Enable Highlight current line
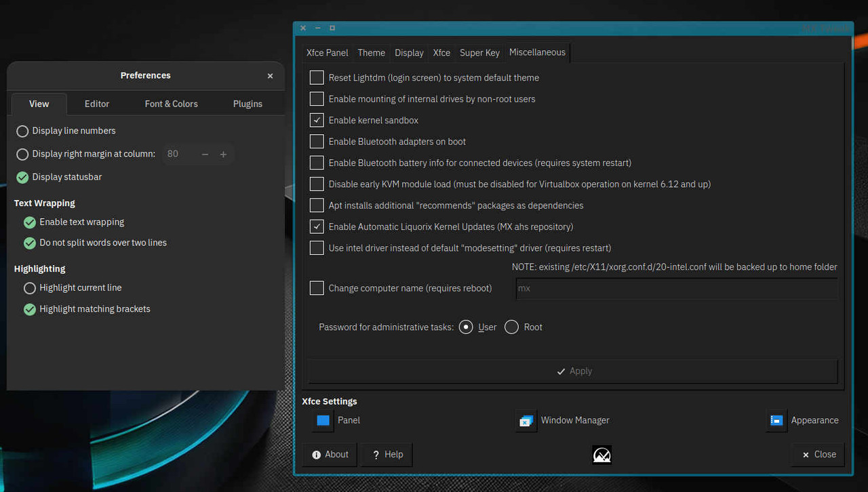Screen dimensions: 868x492 (73, 288)
